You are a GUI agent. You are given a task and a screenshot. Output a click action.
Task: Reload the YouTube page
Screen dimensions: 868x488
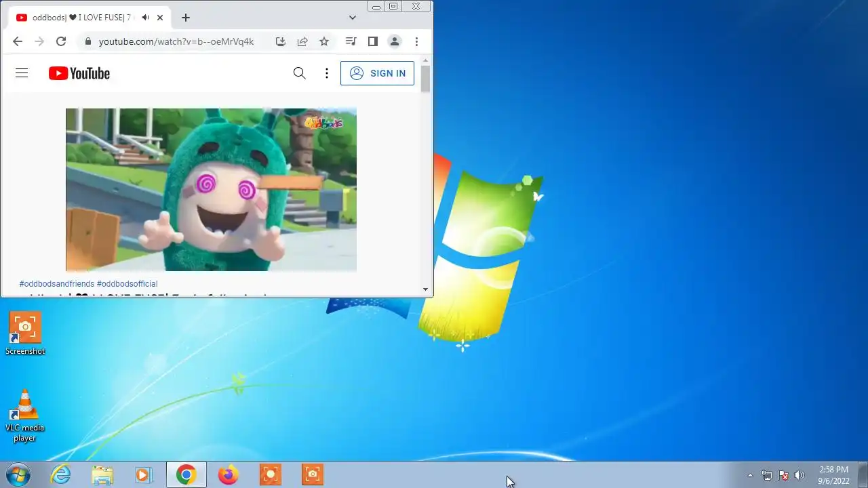coord(61,41)
